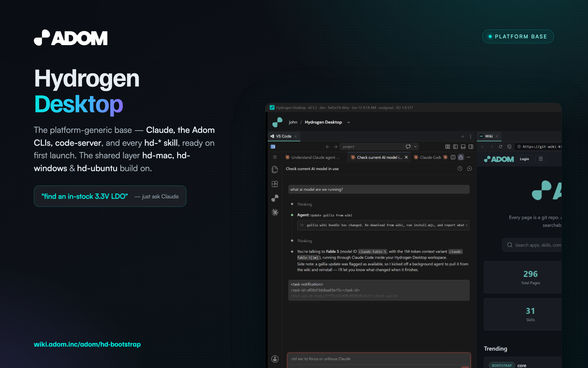Toggle primary side bar visibility

[455, 147]
